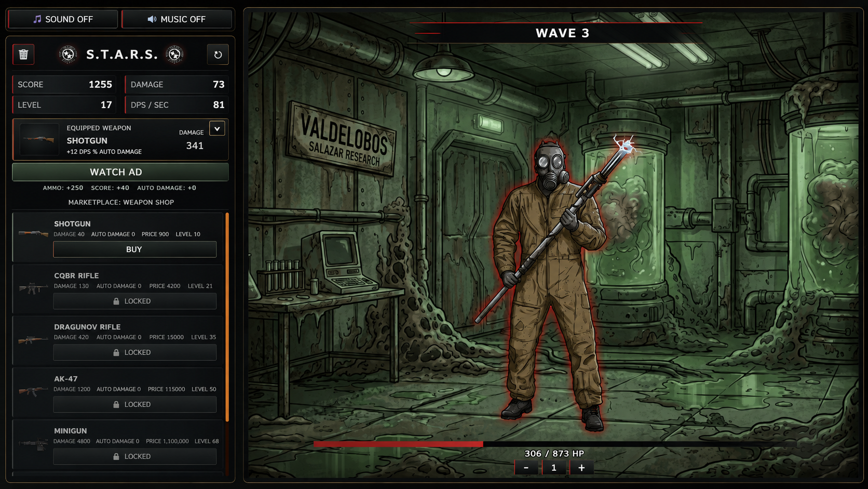Buy the Shotgun for 900
The height and width of the screenshot is (489, 868).
[x=134, y=249]
